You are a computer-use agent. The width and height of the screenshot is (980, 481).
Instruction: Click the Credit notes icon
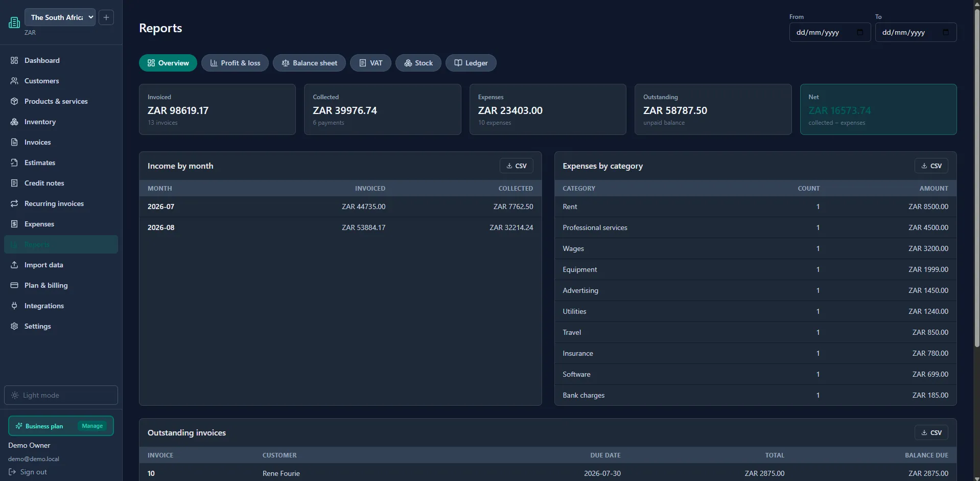coord(14,183)
